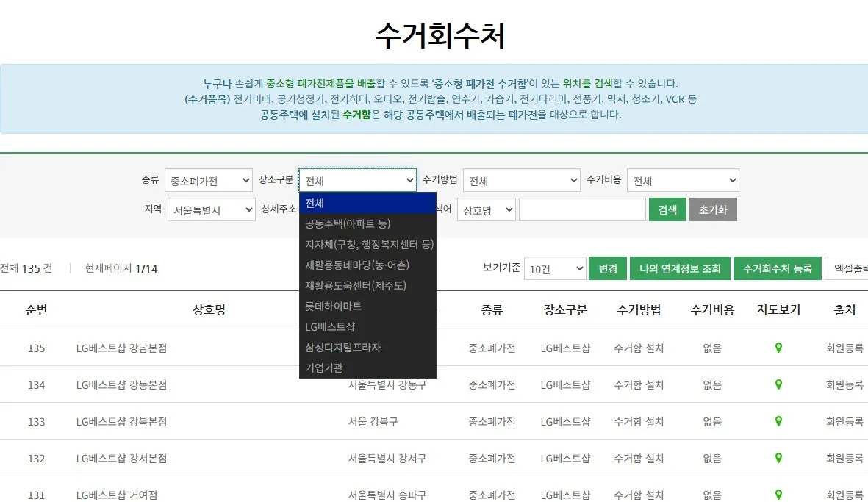Viewport: 868px width, 502px height.
Task: Click address 서울특별시 강동구
Action: [x=387, y=384]
